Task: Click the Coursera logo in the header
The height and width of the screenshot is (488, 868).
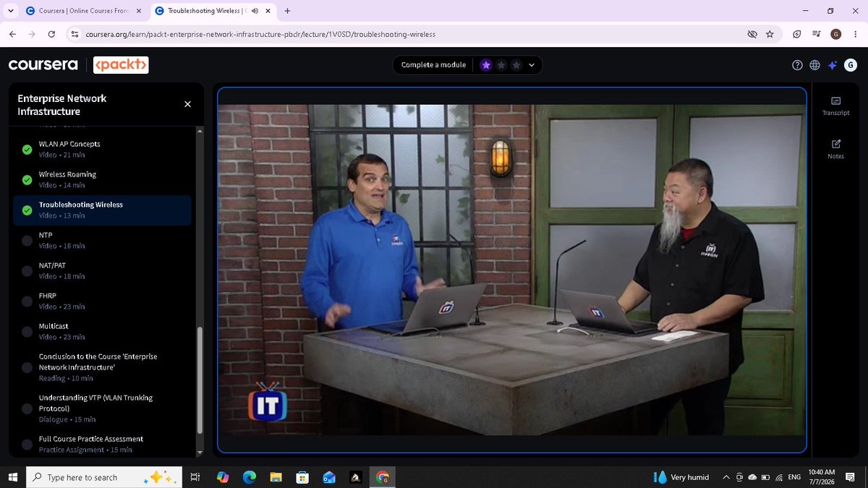Action: coord(43,65)
